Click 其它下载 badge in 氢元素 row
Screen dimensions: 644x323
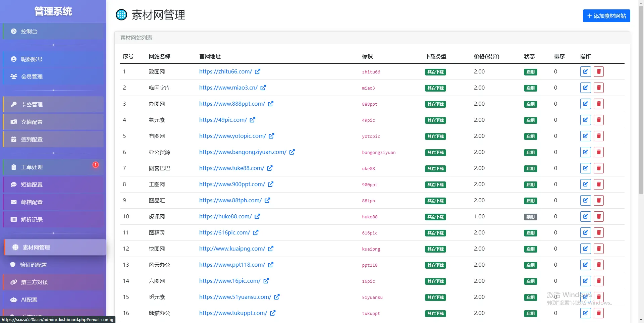tap(435, 120)
